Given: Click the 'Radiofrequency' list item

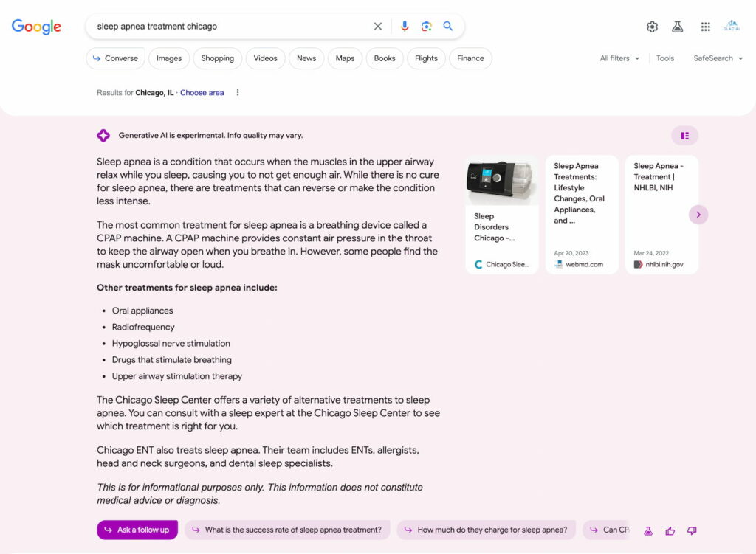Looking at the screenshot, I should (x=143, y=327).
